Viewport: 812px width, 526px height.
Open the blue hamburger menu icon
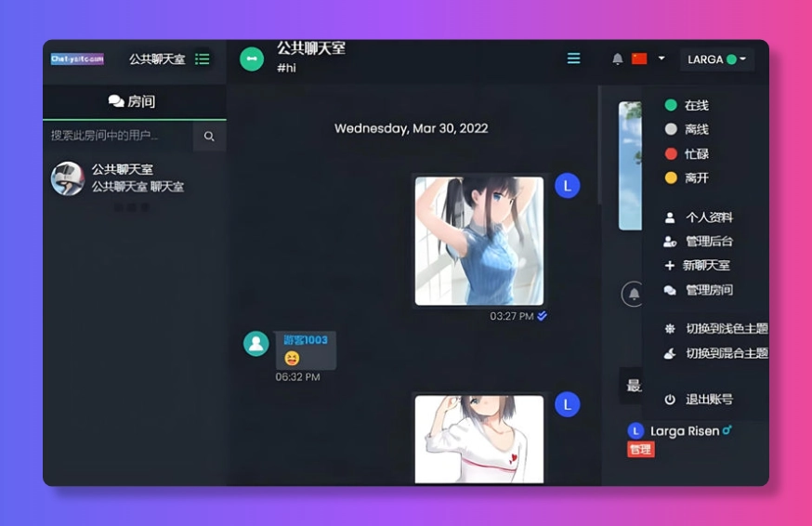point(573,58)
